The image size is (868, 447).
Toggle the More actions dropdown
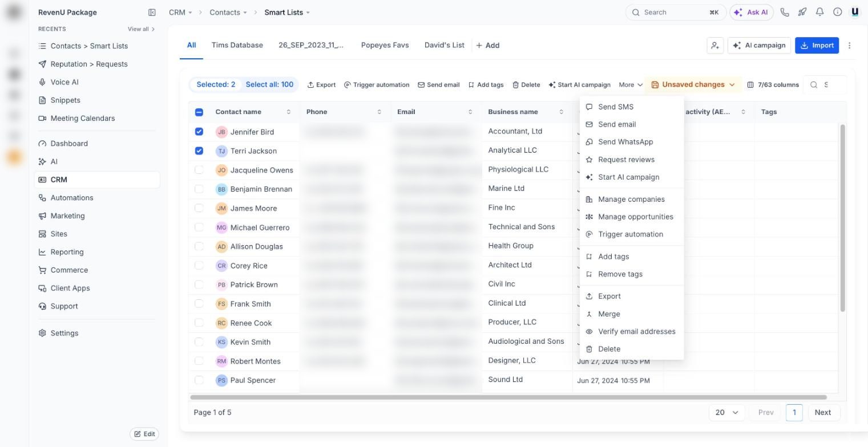631,84
